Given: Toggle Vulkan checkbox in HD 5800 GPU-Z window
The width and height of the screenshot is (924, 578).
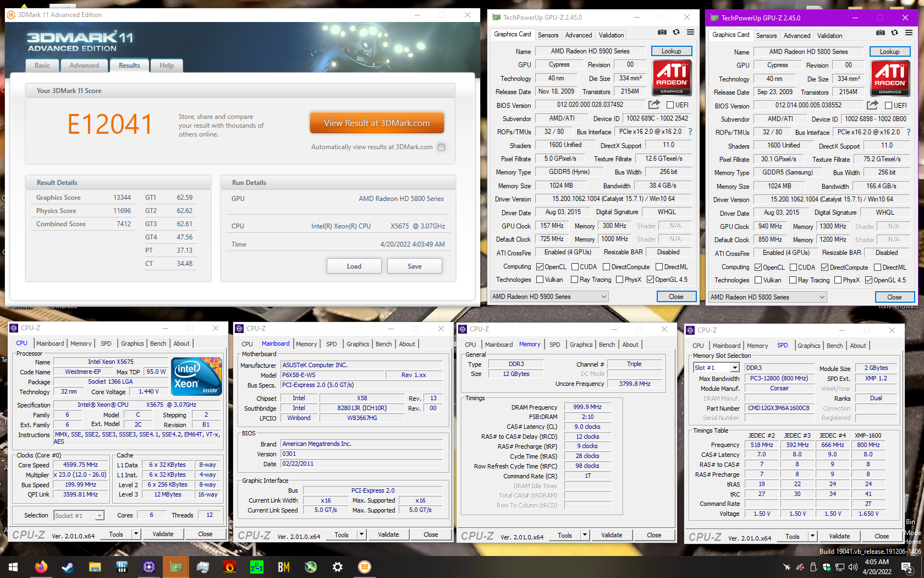Looking at the screenshot, I should coord(758,280).
